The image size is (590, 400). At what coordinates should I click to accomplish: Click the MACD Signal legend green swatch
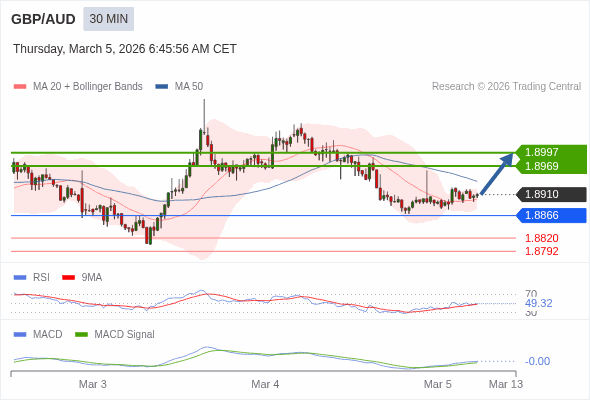pyautogui.click(x=81, y=335)
